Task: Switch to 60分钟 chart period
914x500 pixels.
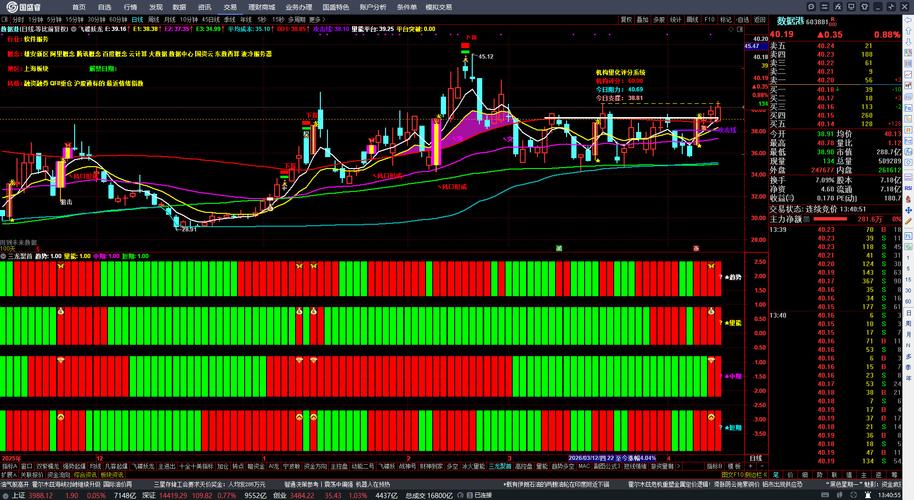Action: [x=118, y=20]
